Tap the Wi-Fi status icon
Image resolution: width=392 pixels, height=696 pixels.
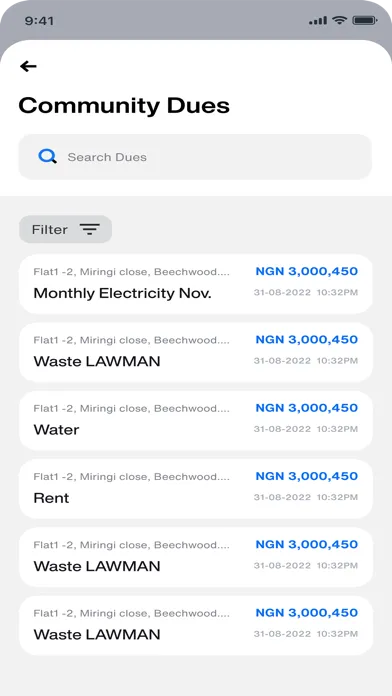coord(340,20)
